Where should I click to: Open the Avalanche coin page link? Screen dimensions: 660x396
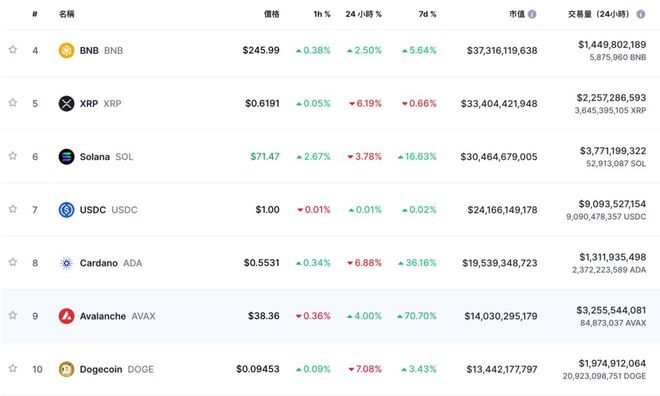tap(117, 316)
